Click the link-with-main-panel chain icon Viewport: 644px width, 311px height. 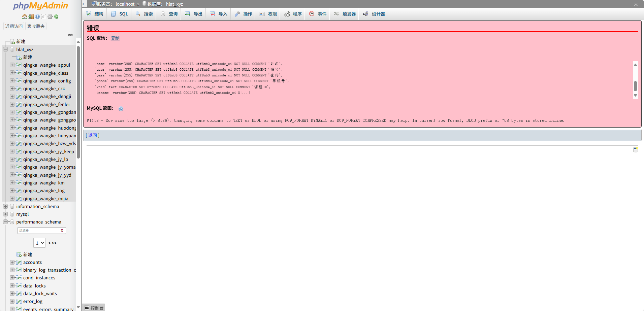pos(70,35)
